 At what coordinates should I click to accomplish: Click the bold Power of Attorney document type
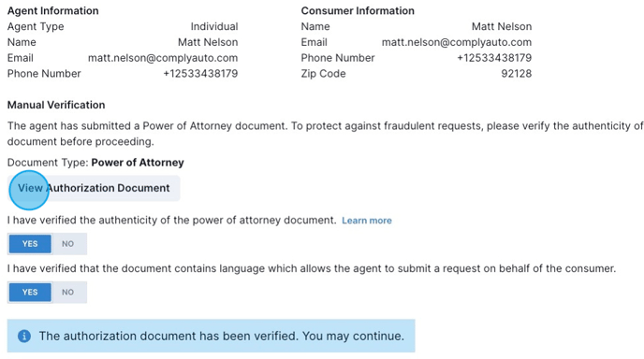pos(138,163)
